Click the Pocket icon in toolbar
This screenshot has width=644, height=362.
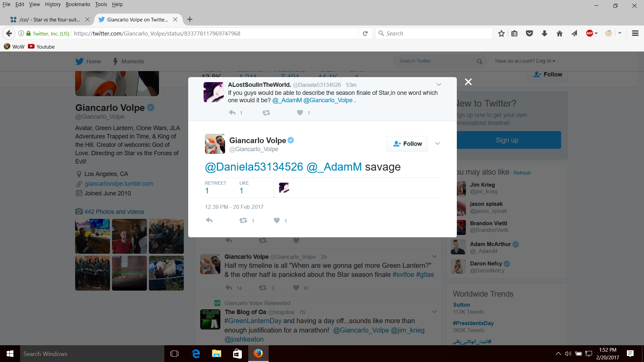tap(529, 33)
